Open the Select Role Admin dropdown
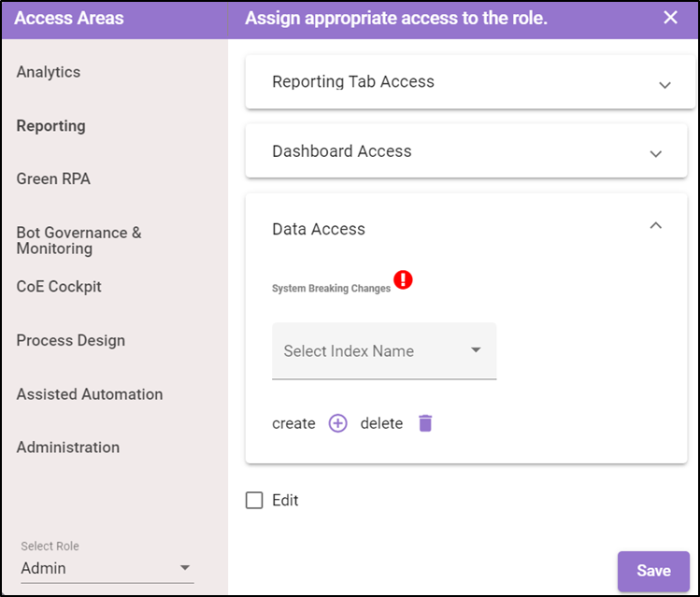The height and width of the screenshot is (597, 700). pos(107,568)
